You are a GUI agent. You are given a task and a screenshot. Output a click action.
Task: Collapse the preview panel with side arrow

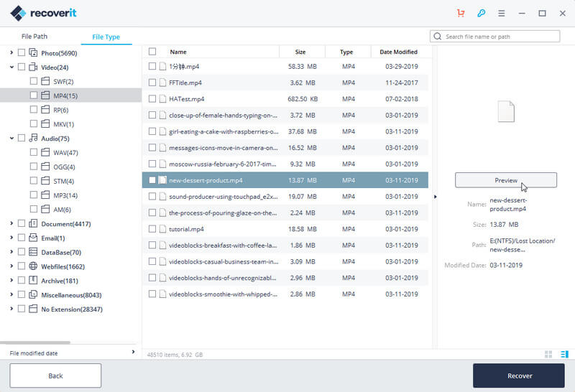click(436, 197)
